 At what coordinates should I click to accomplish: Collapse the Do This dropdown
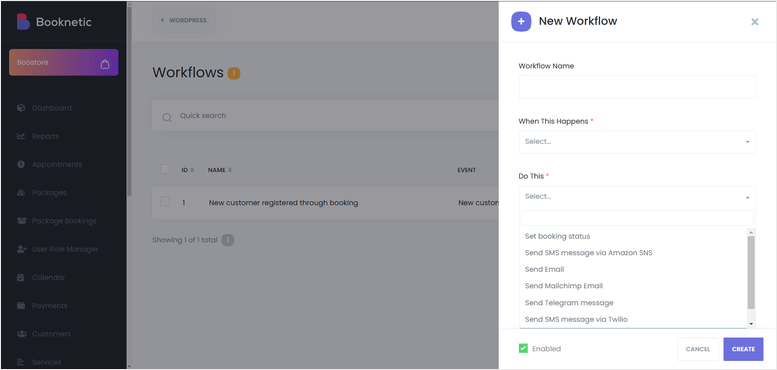pos(637,197)
